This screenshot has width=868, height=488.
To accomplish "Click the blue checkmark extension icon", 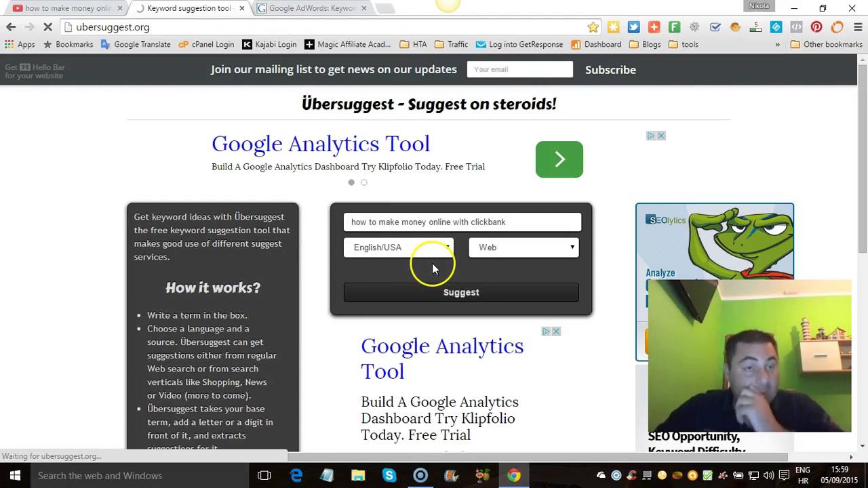I will [715, 27].
